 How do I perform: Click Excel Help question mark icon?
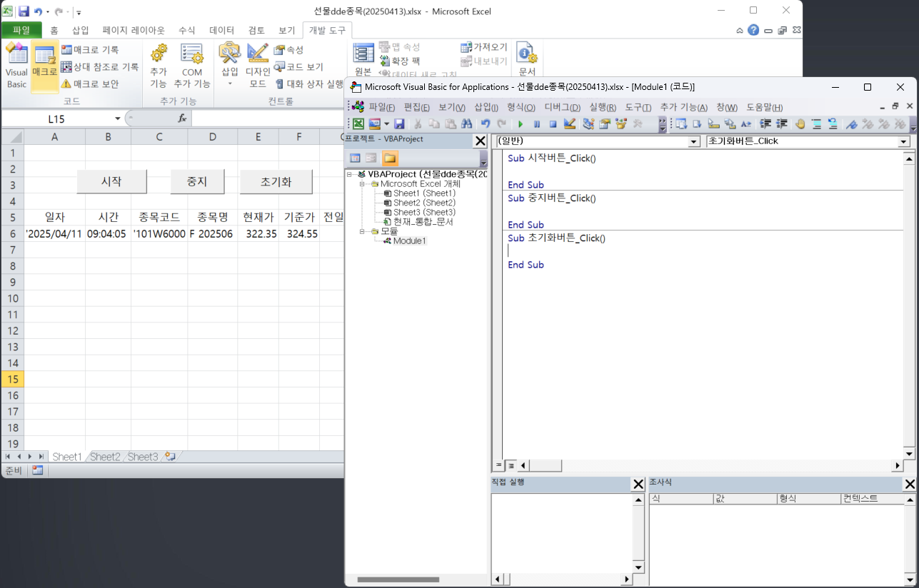pyautogui.click(x=753, y=30)
